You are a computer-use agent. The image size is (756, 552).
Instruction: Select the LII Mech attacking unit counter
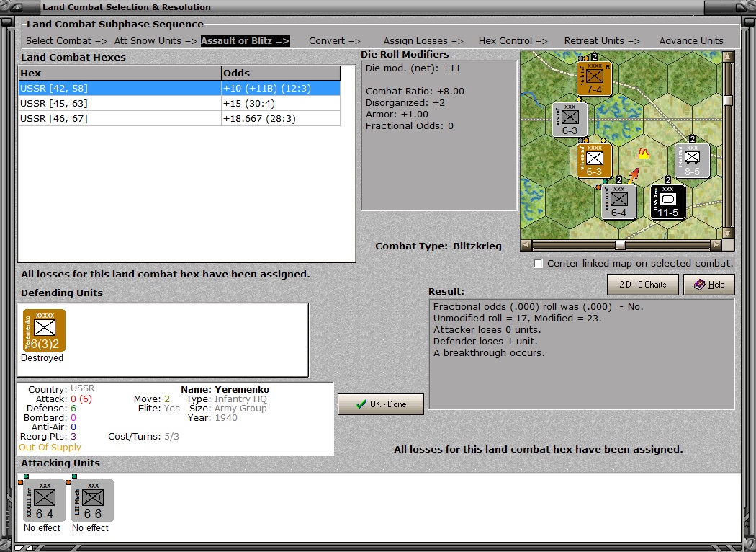click(x=92, y=500)
